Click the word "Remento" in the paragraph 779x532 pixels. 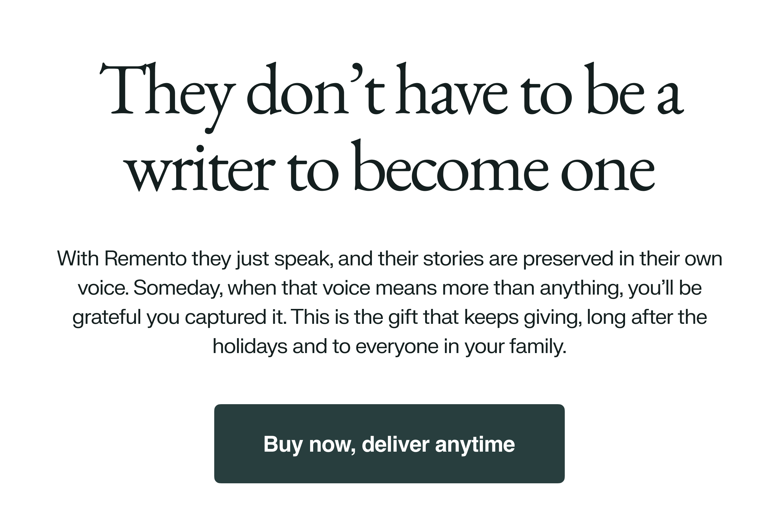coord(145,259)
